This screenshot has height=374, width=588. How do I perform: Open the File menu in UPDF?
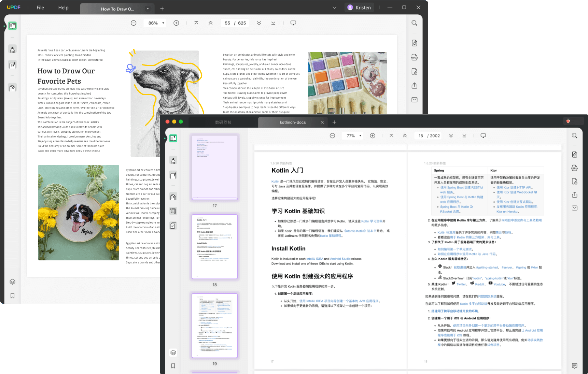point(40,8)
